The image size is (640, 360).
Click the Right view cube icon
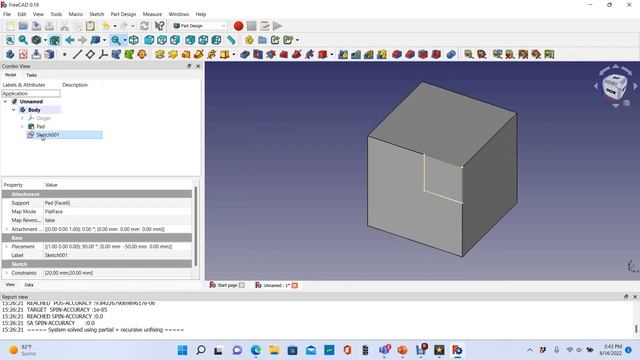pyautogui.click(x=175, y=40)
